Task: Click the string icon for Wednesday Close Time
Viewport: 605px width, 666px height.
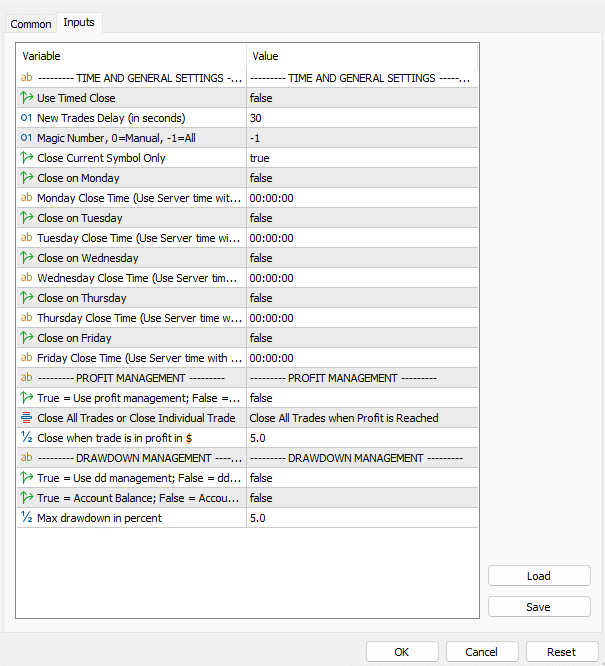Action: pyautogui.click(x=26, y=277)
